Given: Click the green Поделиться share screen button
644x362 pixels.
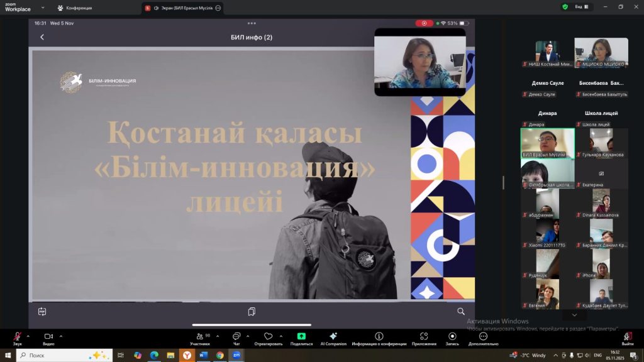Looking at the screenshot, I should point(301,337).
